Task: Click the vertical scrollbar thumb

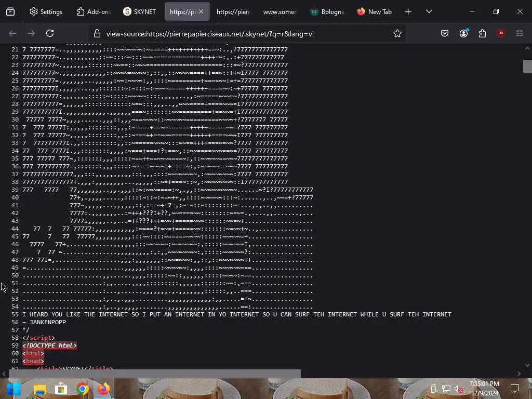Action: [527, 66]
